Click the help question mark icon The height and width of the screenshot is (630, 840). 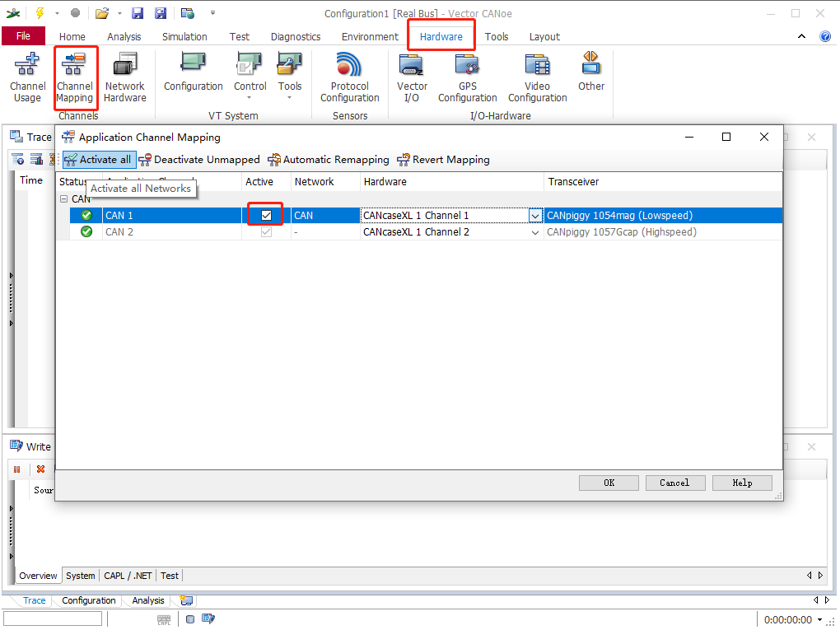tap(825, 36)
